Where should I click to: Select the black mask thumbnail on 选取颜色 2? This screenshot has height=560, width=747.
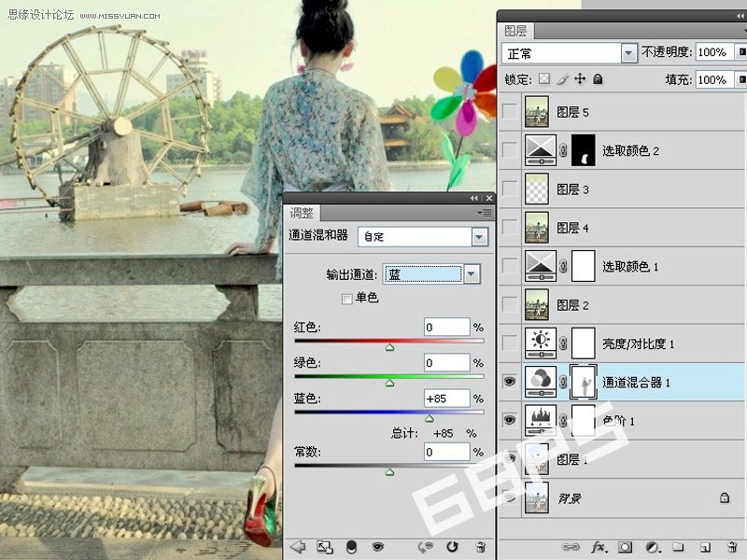[583, 150]
